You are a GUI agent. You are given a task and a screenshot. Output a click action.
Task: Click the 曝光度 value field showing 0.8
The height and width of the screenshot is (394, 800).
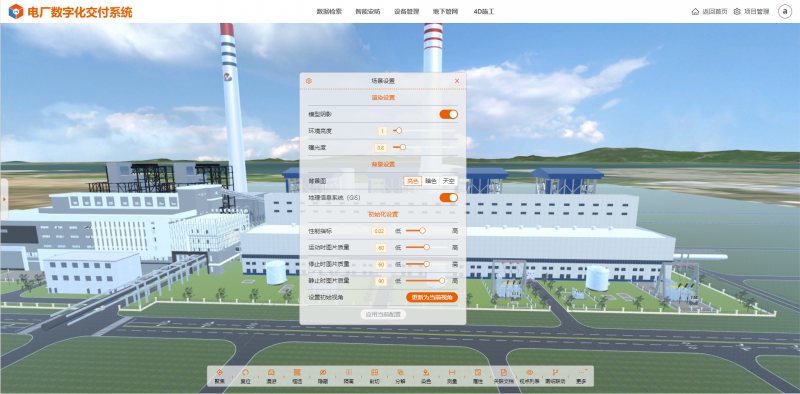pyautogui.click(x=380, y=148)
